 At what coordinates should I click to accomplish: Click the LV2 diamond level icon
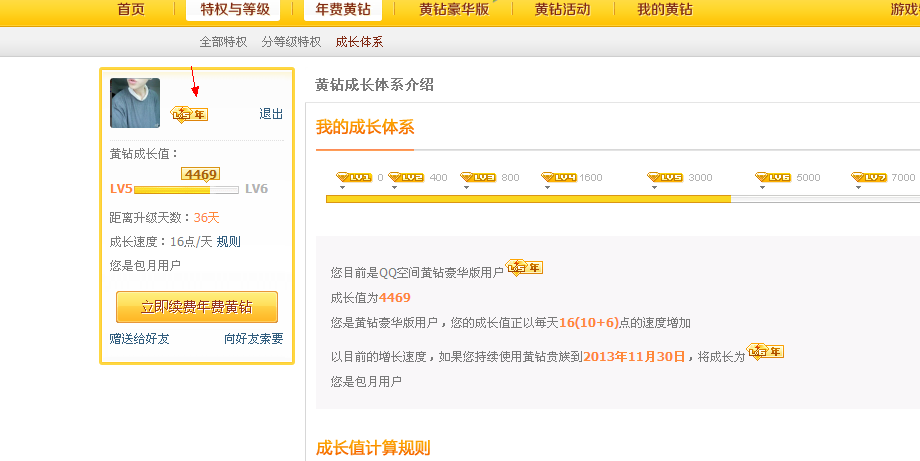(406, 177)
